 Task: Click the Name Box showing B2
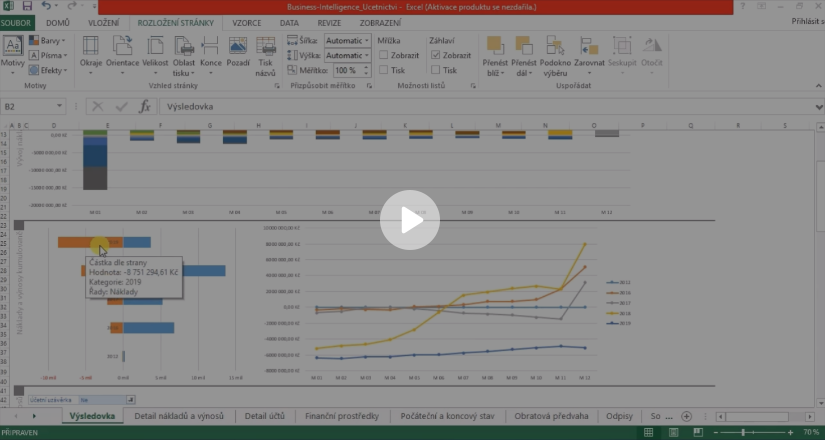coord(27,106)
